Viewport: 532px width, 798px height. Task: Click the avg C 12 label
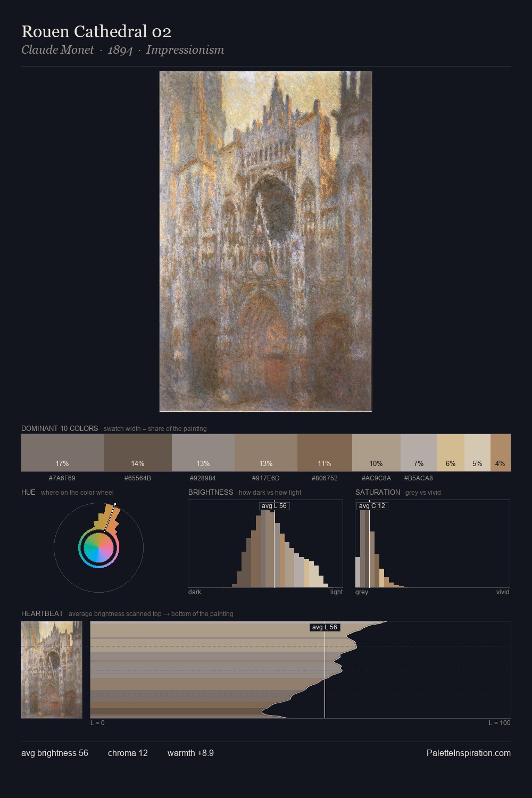[372, 506]
